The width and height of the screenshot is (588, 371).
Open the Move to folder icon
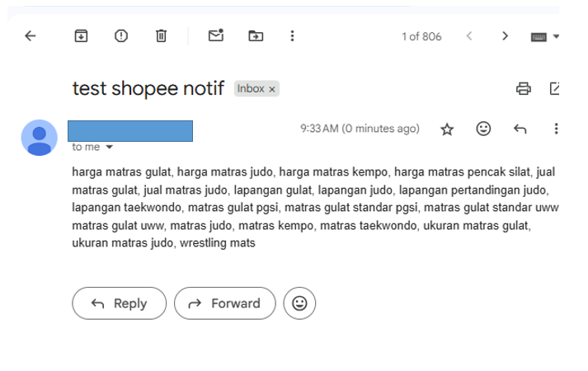click(256, 36)
